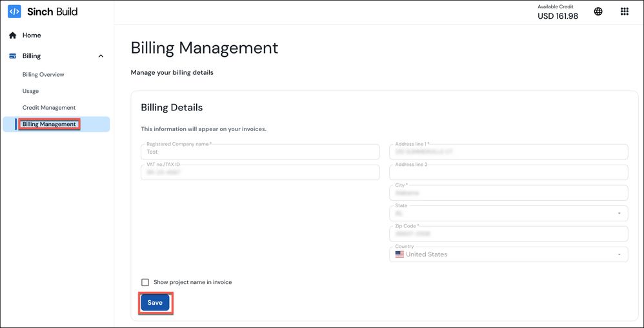Go to Billing Overview
Viewport: 644px width, 328px height.
(x=43, y=75)
